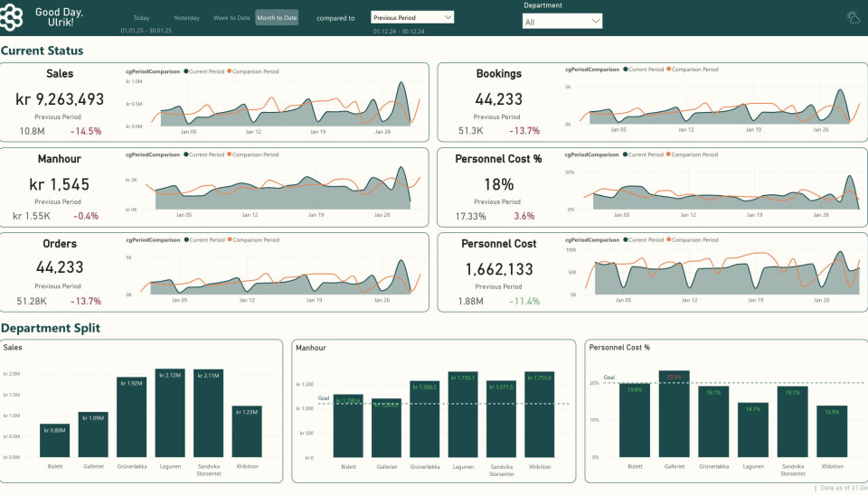Select the Today period button
Viewport: 868px width, 495px height.
click(x=141, y=18)
